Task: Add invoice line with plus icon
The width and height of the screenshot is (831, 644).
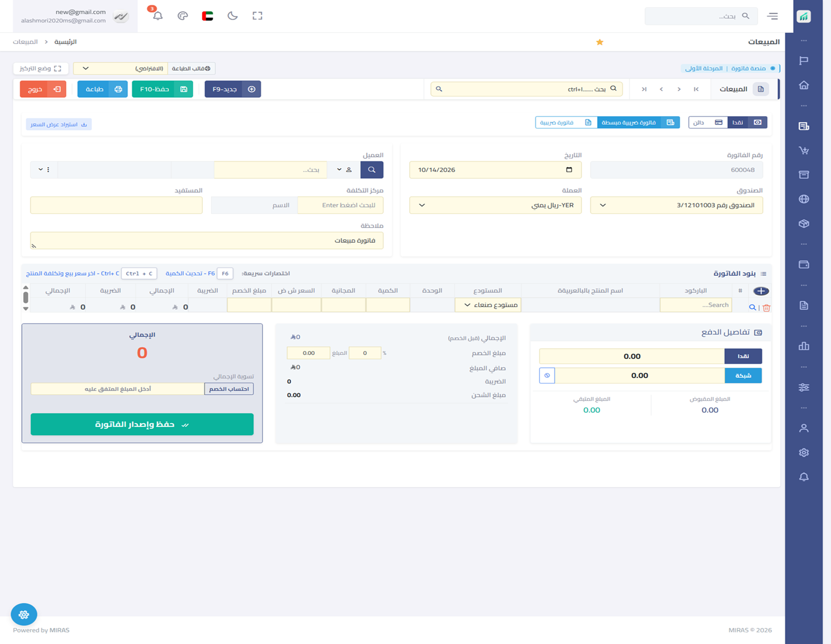Action: (761, 291)
